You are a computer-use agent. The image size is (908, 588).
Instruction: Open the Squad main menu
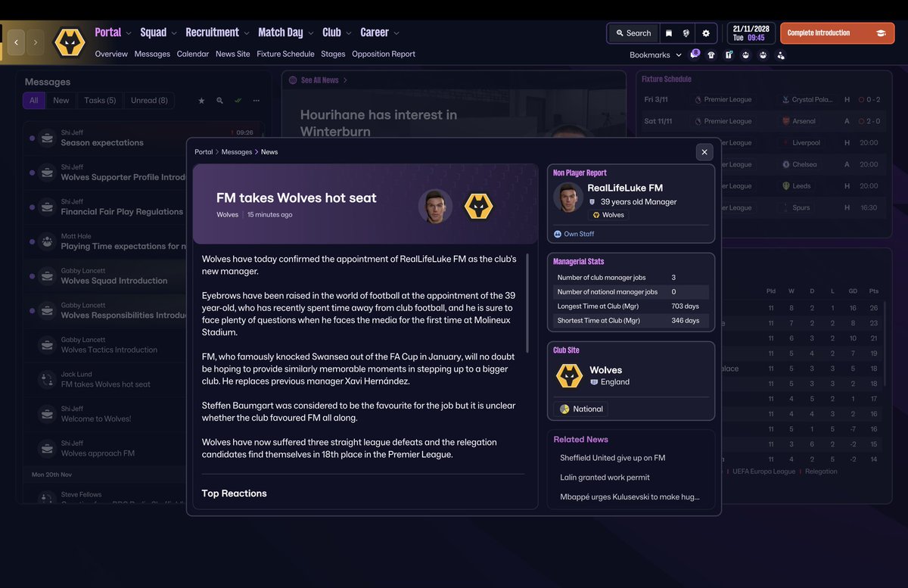[154, 33]
